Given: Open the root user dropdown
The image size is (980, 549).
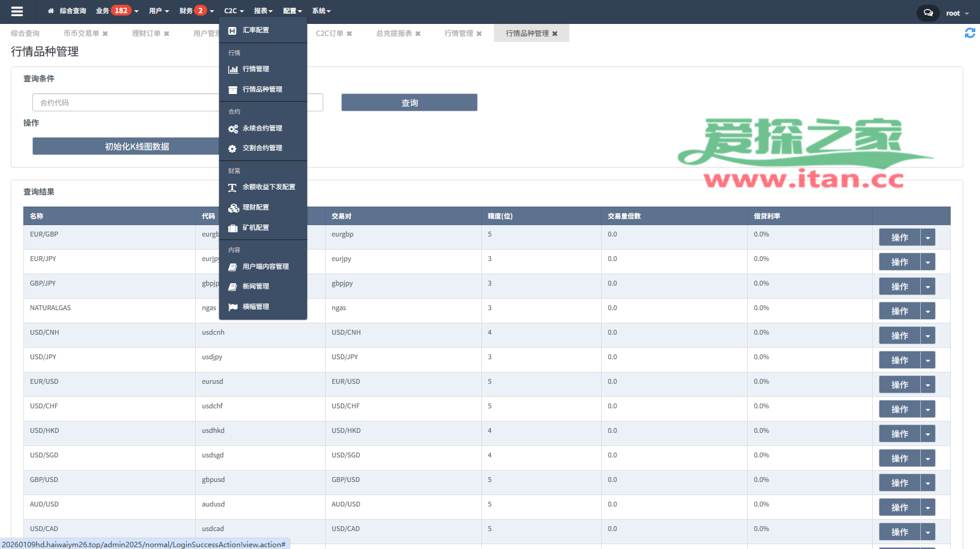Looking at the screenshot, I should 957,13.
